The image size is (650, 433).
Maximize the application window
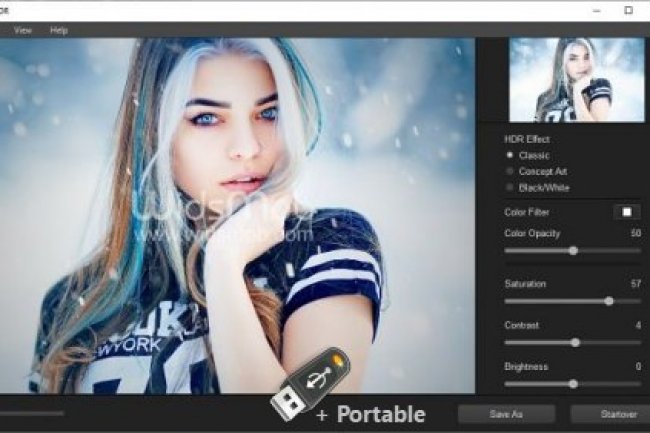(628, 10)
